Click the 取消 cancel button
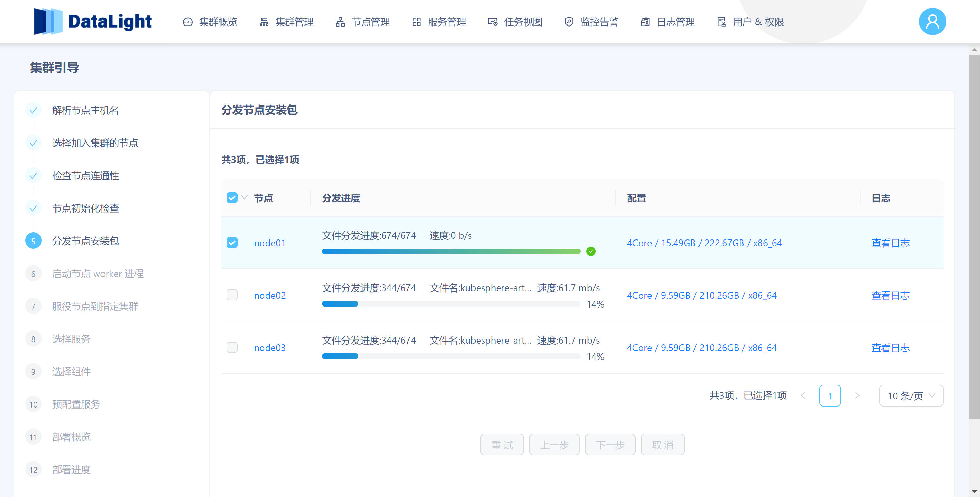The image size is (980, 497). click(x=663, y=445)
